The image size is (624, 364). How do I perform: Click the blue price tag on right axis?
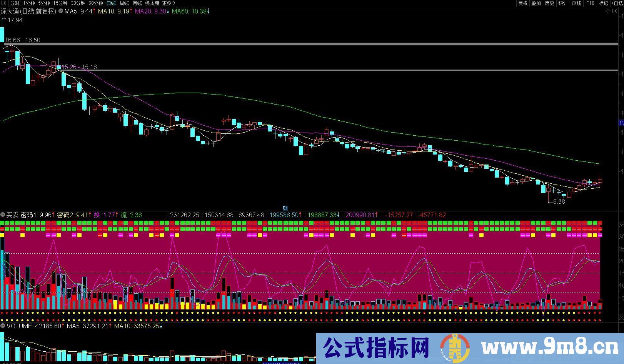click(621, 123)
